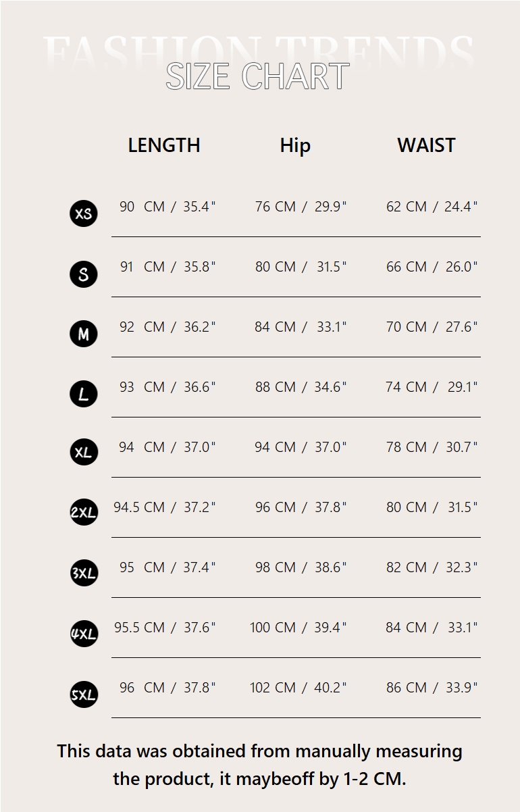The image size is (520, 812).
Task: Click the 5XL size badge
Action: [x=84, y=694]
